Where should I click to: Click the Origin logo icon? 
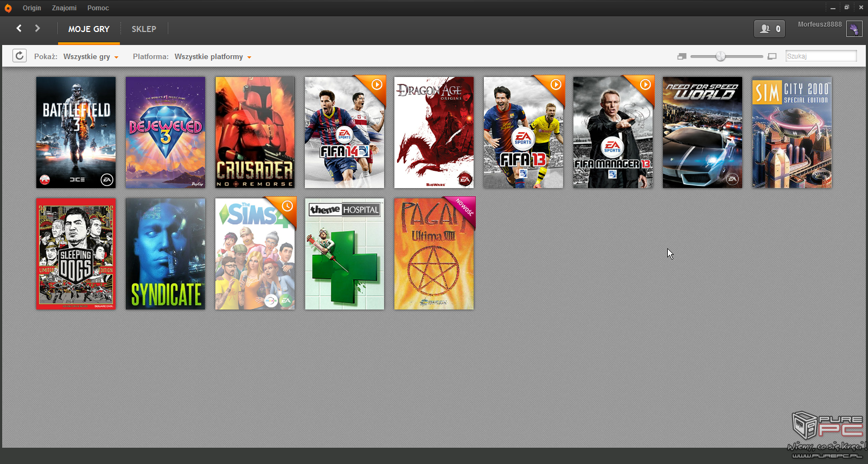coord(8,8)
